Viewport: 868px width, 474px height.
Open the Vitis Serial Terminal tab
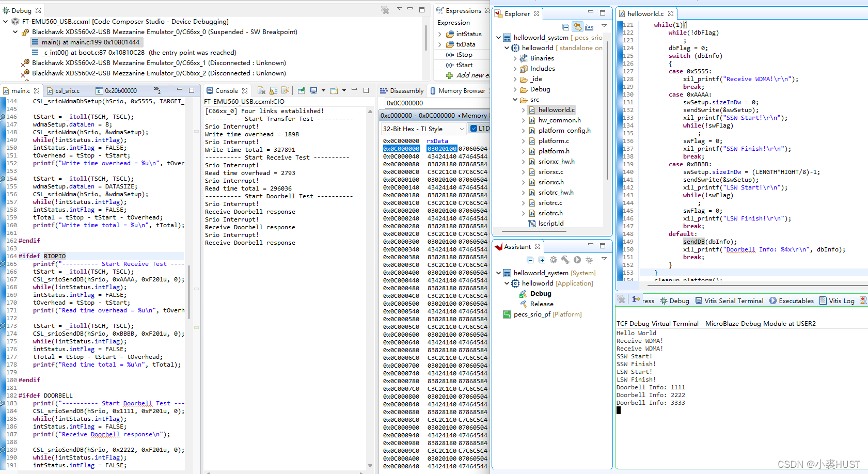(x=729, y=301)
